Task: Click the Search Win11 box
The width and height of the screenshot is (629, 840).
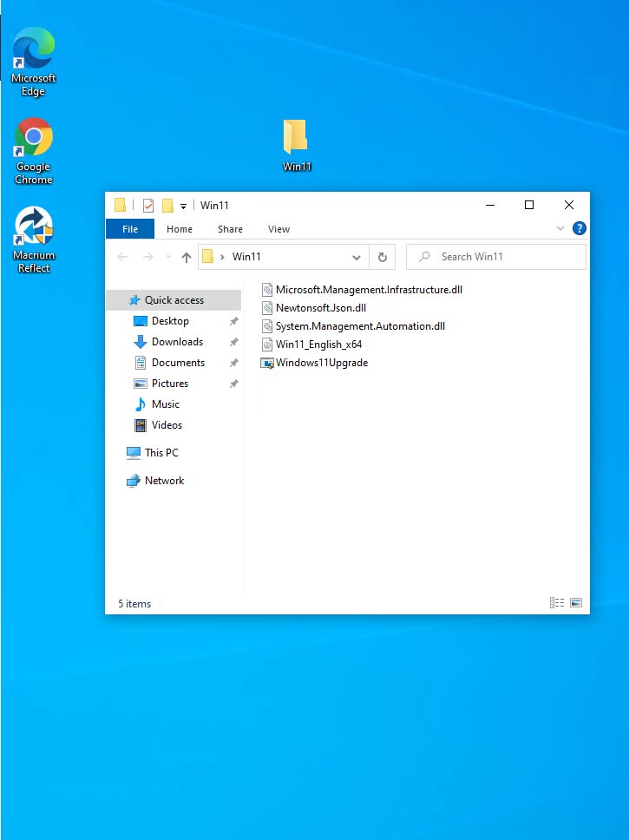Action: coord(496,257)
